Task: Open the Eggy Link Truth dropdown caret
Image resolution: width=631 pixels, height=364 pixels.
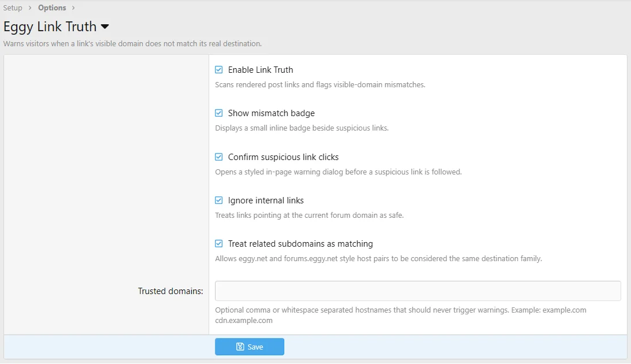Action: click(105, 27)
